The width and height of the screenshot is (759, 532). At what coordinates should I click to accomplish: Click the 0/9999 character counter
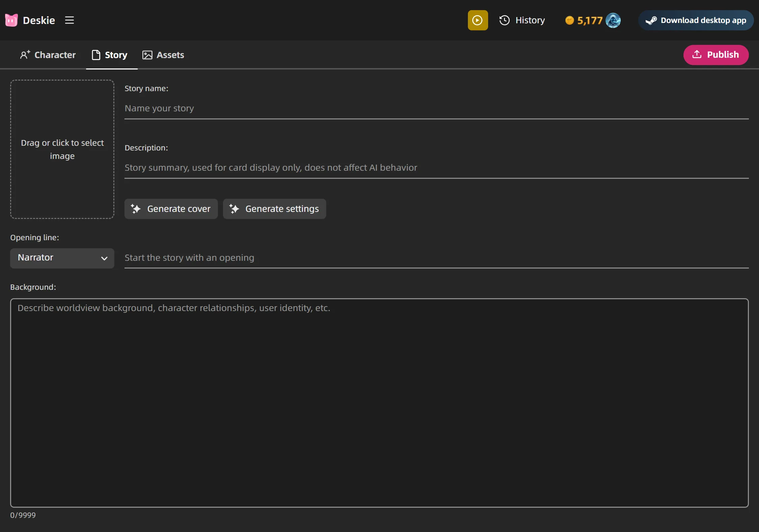click(23, 515)
